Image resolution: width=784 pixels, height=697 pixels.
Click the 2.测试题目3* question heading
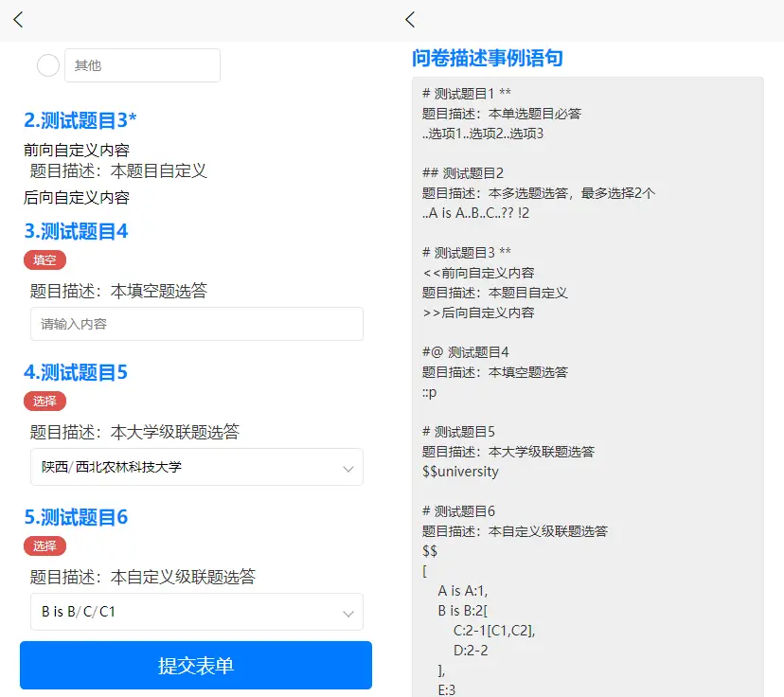pos(80,120)
